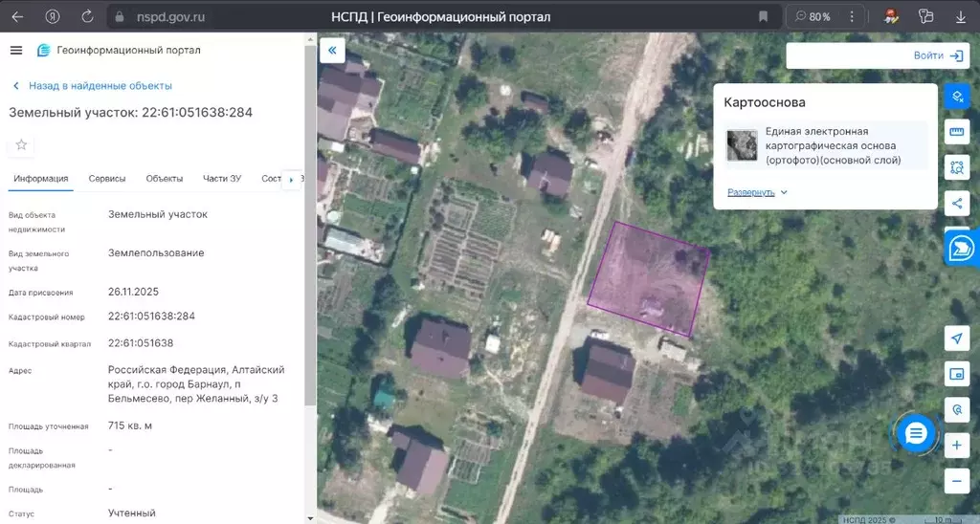The width and height of the screenshot is (980, 524).
Task: Add land plot to favorites star
Action: [21, 144]
